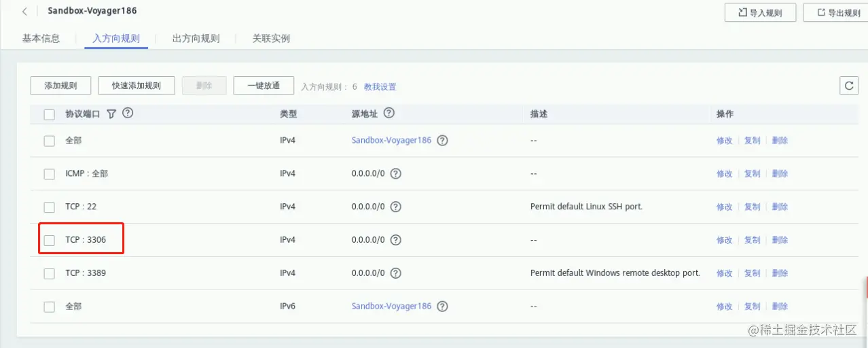
Task: Check the box for the IPv4 全部 rule
Action: pos(49,141)
